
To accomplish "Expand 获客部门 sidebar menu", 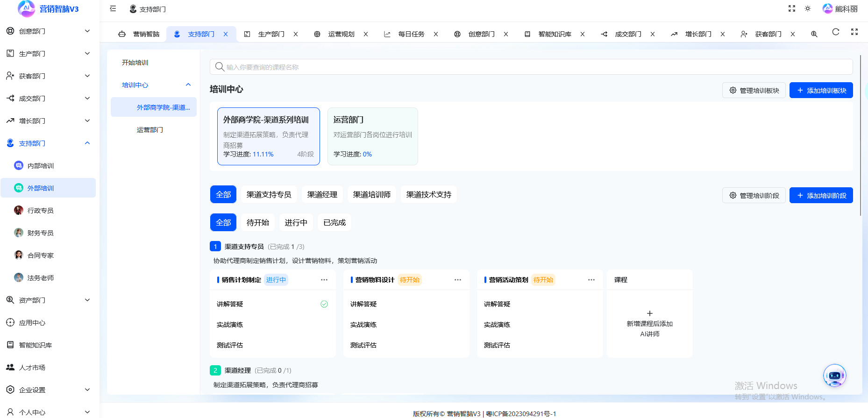I will (49, 76).
